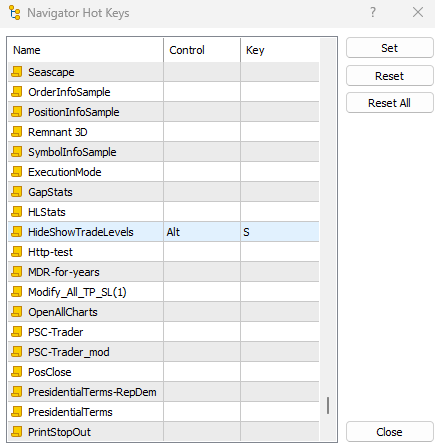Click the script icon beside ExecutionMode
The height and width of the screenshot is (444, 435).
(x=17, y=172)
